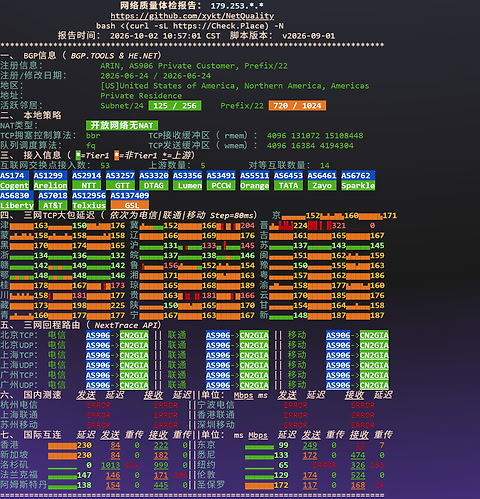The width and height of the screenshot is (480, 499).
Task: Click the '香港联通' speed test row
Action: [216, 415]
